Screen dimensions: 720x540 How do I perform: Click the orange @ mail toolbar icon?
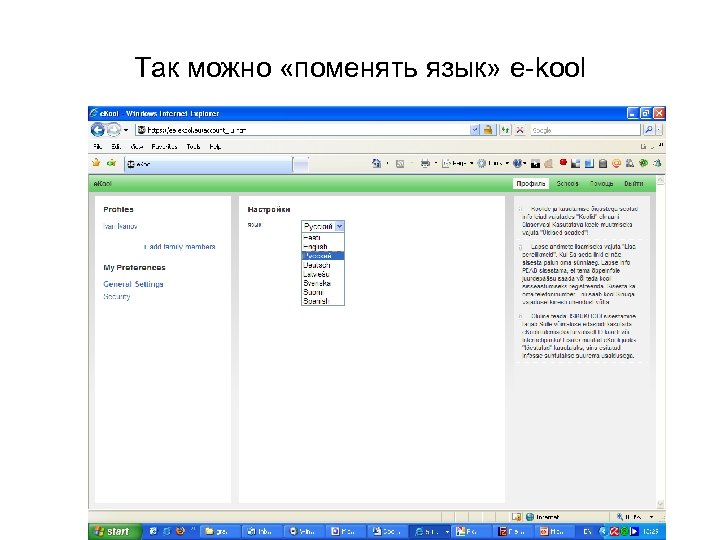tap(617, 163)
